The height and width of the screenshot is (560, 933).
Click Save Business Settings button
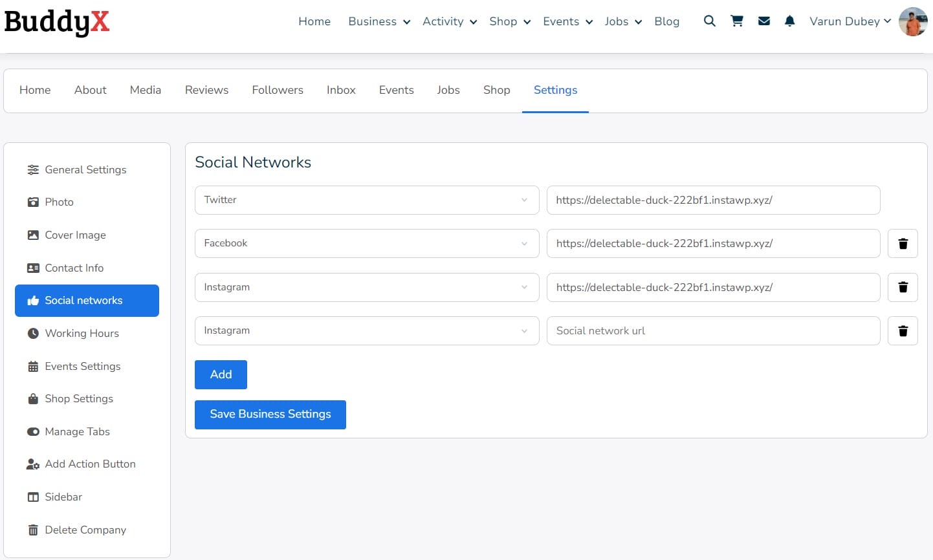click(x=270, y=415)
